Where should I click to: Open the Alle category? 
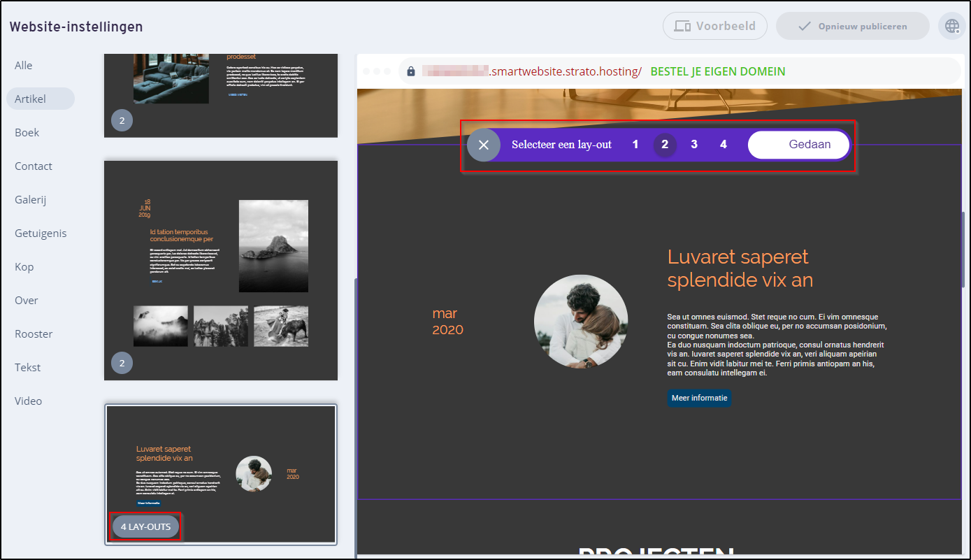(x=24, y=66)
